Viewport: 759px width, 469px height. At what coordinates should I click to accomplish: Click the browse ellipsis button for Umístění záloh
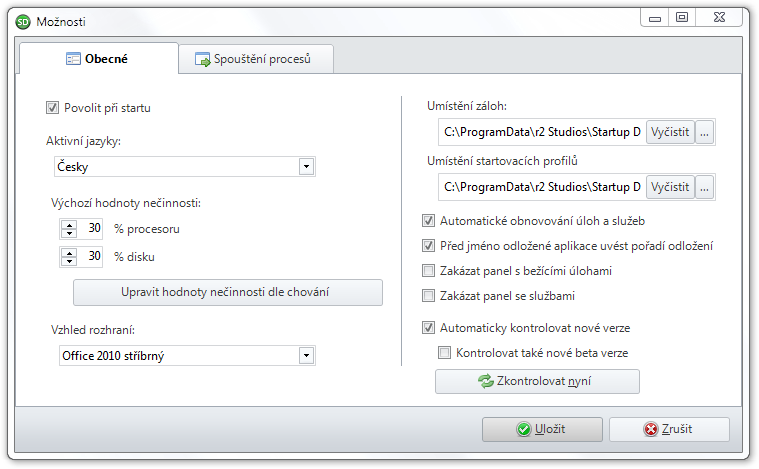click(704, 132)
